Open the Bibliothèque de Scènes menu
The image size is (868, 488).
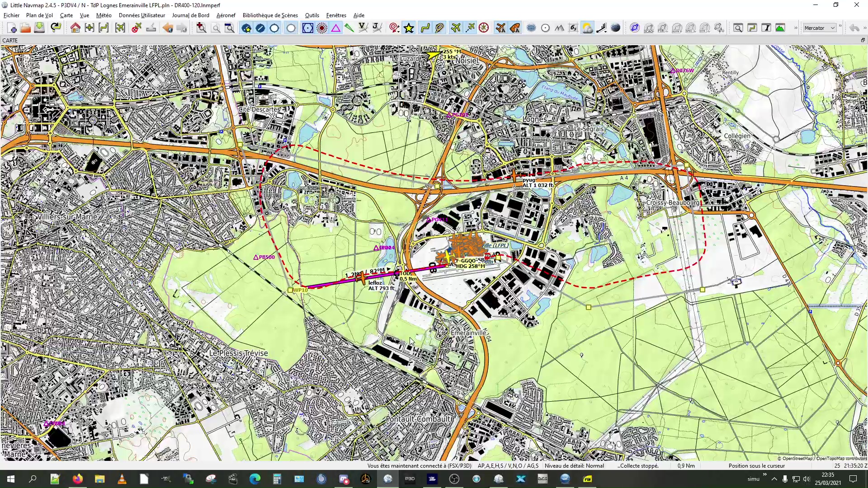tap(270, 15)
